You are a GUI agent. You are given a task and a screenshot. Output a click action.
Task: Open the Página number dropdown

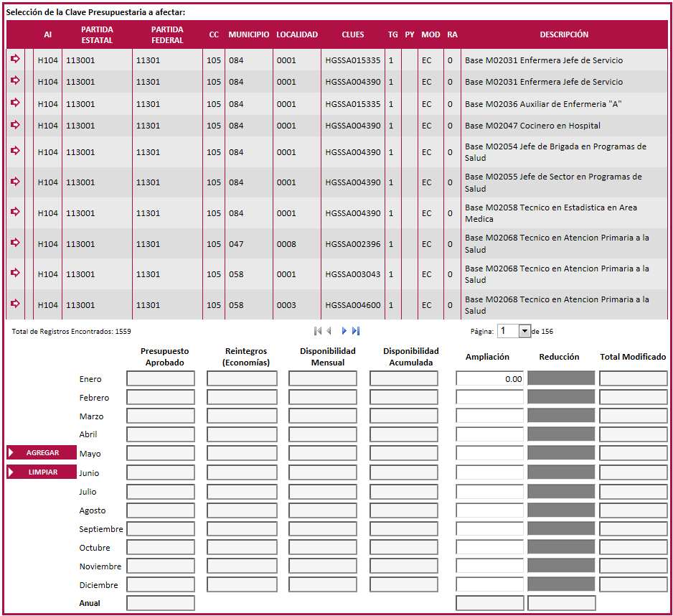pos(524,331)
